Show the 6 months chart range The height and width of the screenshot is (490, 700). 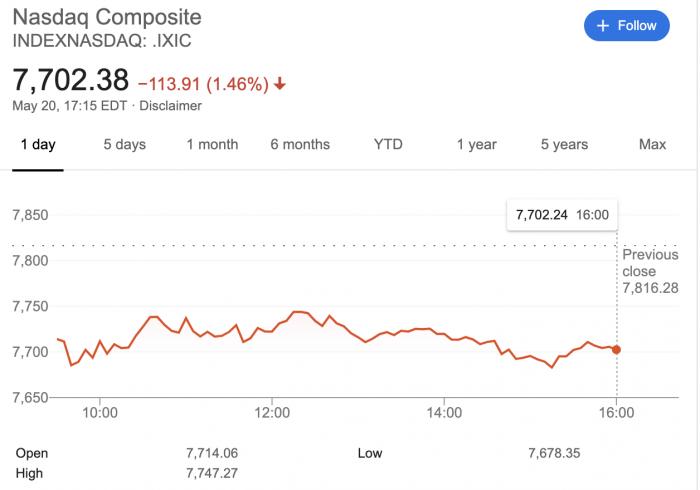pos(300,145)
